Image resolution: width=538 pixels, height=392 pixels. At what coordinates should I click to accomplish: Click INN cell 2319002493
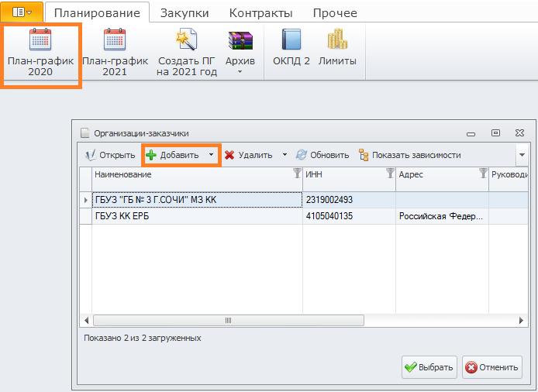click(349, 200)
